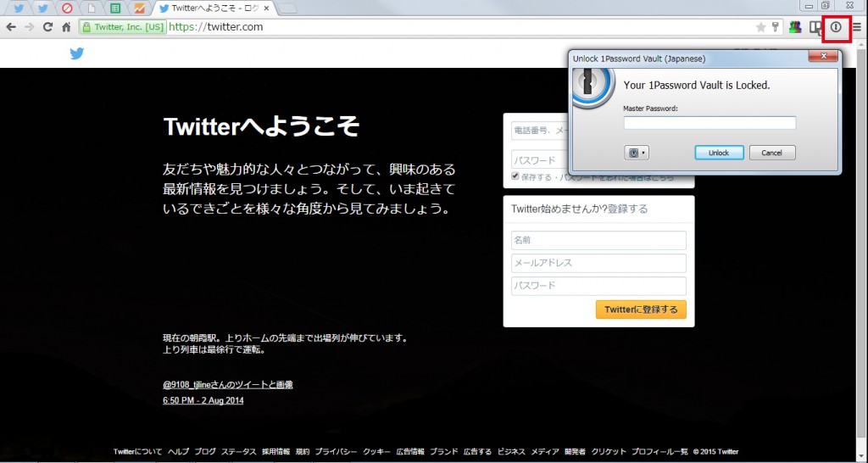Open the vault selector dropdown in 1Password dialog
Screen dimensions: 868x463
[x=636, y=153]
